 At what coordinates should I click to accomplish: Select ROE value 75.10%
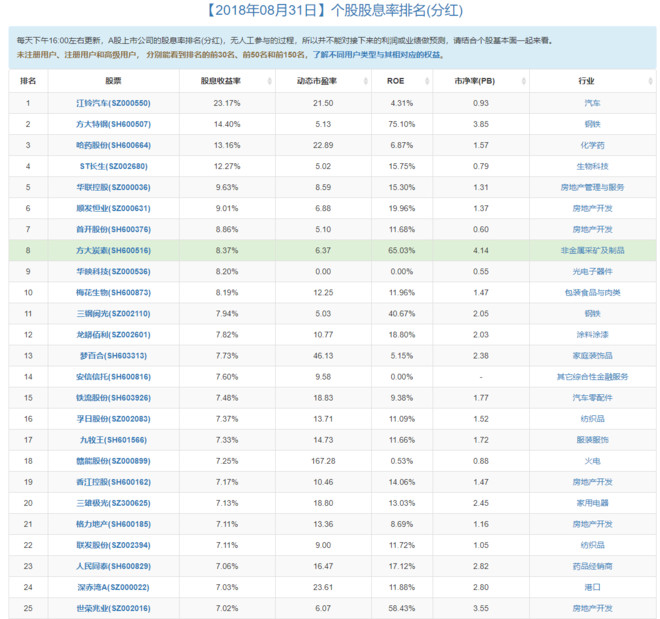(402, 124)
